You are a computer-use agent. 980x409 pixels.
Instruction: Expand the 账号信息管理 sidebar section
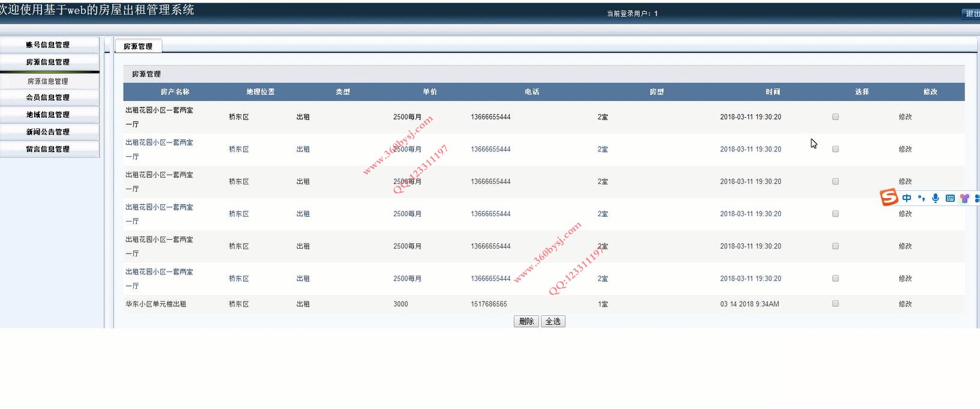coord(48,45)
